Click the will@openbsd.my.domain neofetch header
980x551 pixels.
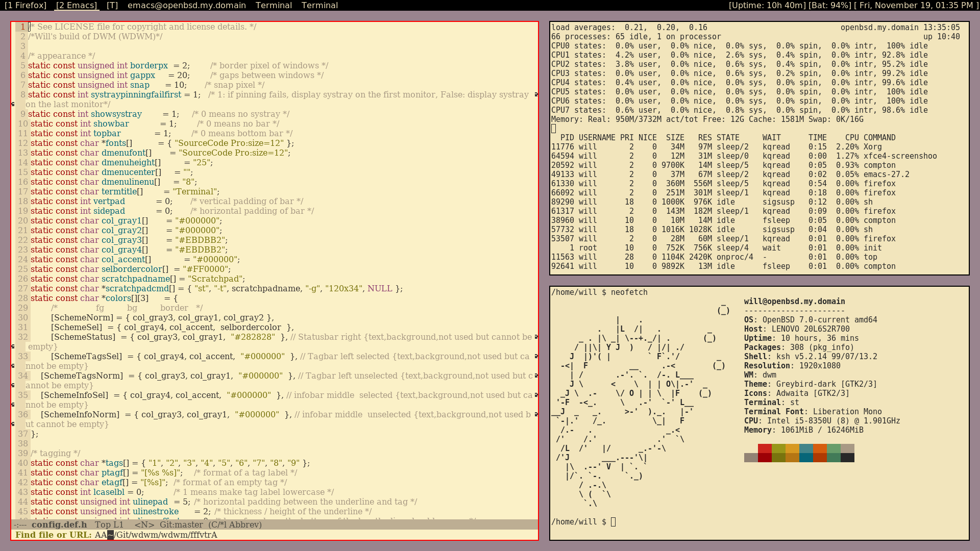[x=795, y=301]
